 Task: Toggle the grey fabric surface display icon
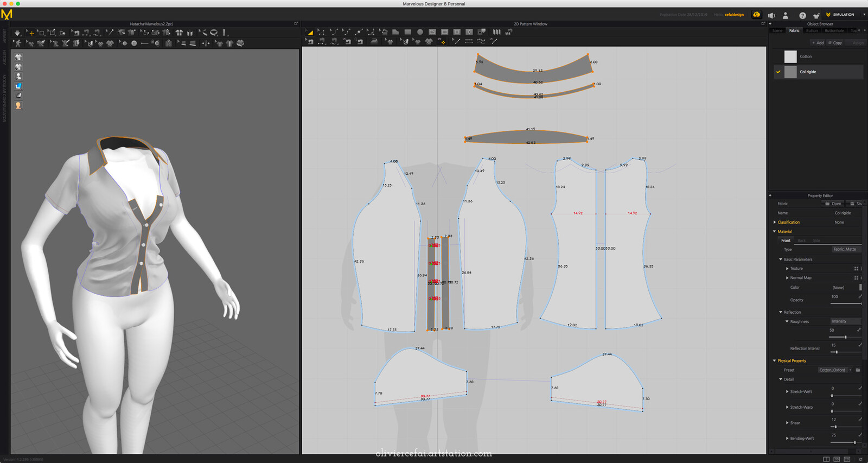pyautogui.click(x=18, y=96)
